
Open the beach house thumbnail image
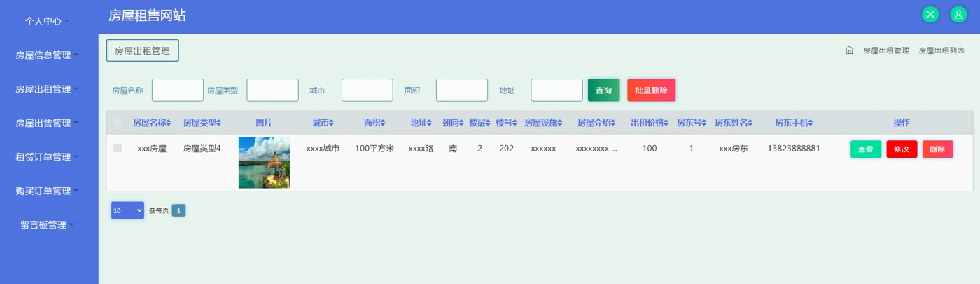pyautogui.click(x=264, y=162)
